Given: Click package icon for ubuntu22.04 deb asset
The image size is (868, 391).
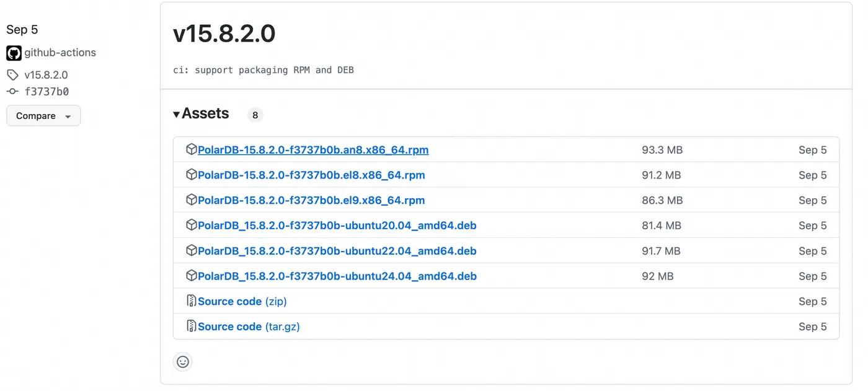Looking at the screenshot, I should pos(192,250).
